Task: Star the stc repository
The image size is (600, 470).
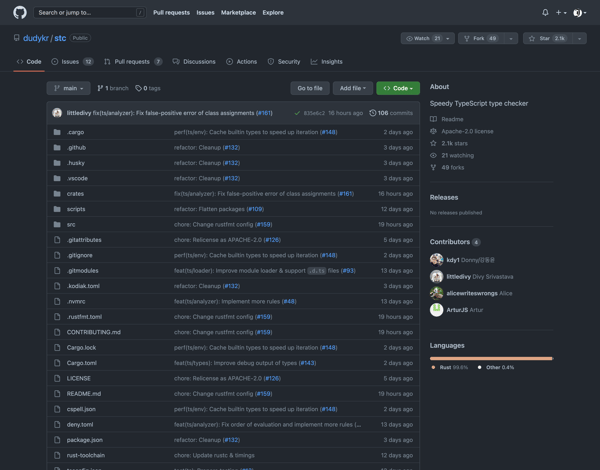Action: click(x=548, y=38)
